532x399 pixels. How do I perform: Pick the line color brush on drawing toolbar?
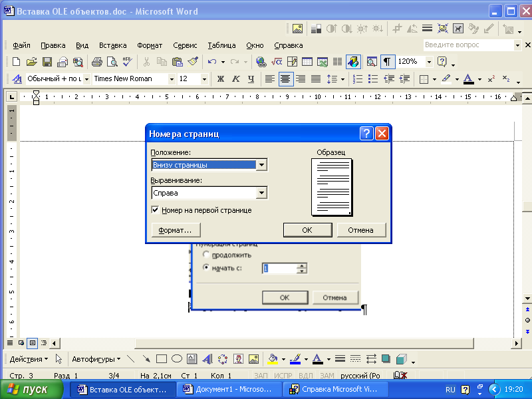(x=295, y=359)
